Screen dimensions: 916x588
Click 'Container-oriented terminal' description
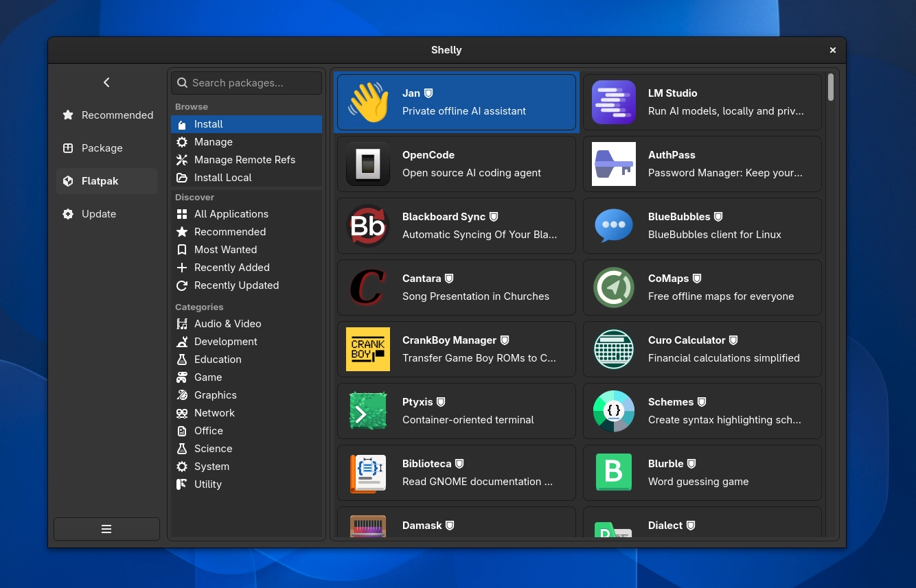[468, 420]
